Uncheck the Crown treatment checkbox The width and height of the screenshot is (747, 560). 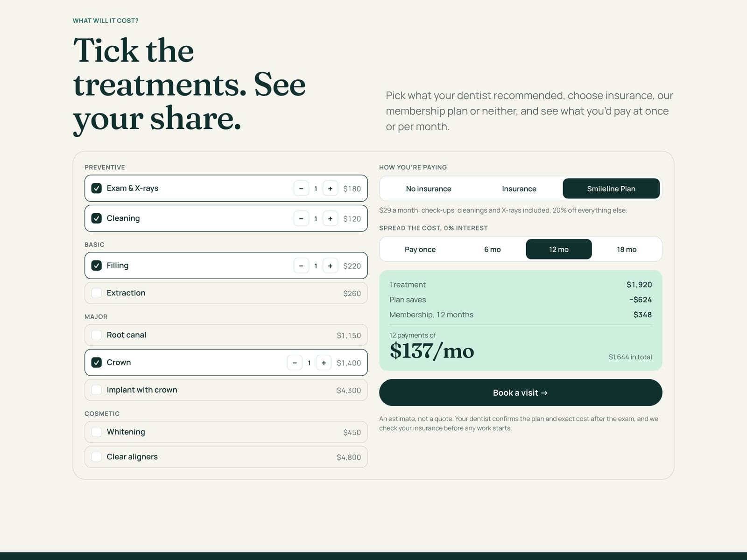point(97,363)
